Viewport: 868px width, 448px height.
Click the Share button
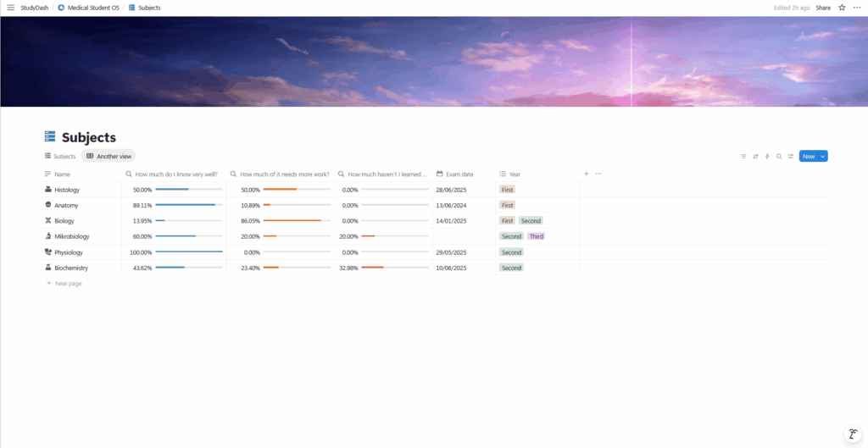pyautogui.click(x=822, y=8)
